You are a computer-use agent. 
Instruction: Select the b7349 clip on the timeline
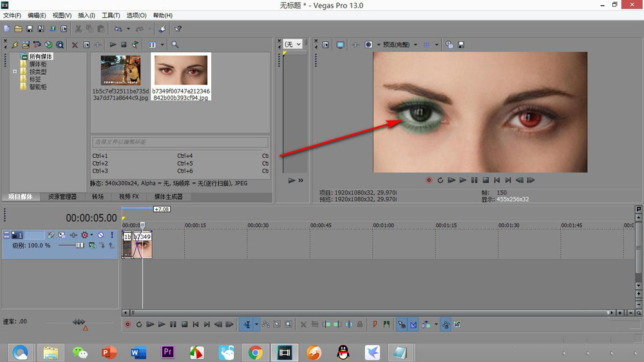(142, 245)
